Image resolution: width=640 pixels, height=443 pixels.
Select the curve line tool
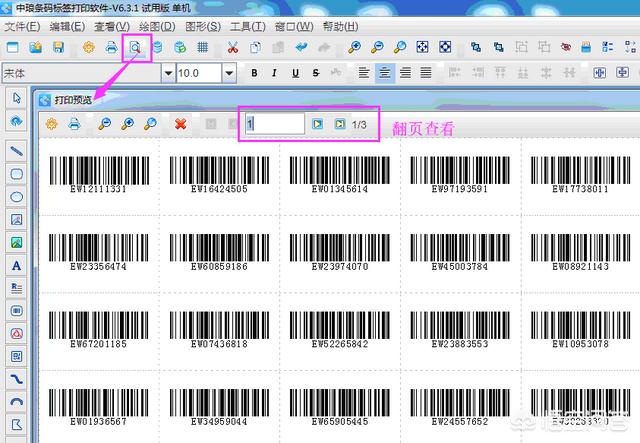(x=16, y=379)
